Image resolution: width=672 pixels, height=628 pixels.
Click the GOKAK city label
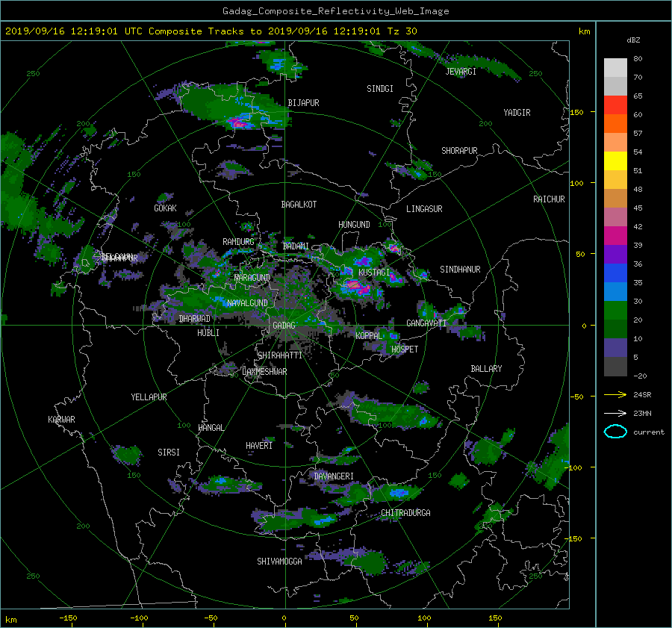pyautogui.click(x=166, y=208)
